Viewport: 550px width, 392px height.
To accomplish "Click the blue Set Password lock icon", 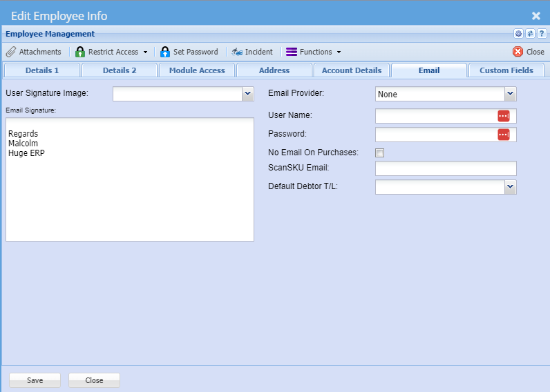I will 165,52.
